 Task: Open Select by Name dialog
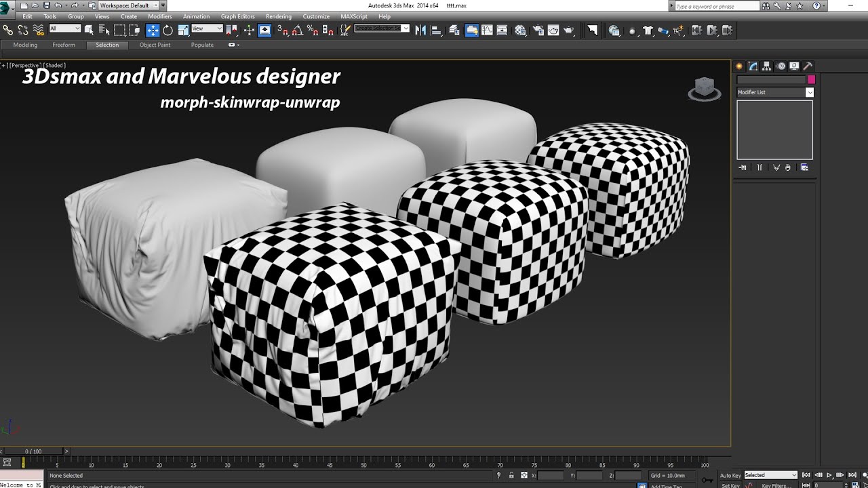[x=104, y=30]
